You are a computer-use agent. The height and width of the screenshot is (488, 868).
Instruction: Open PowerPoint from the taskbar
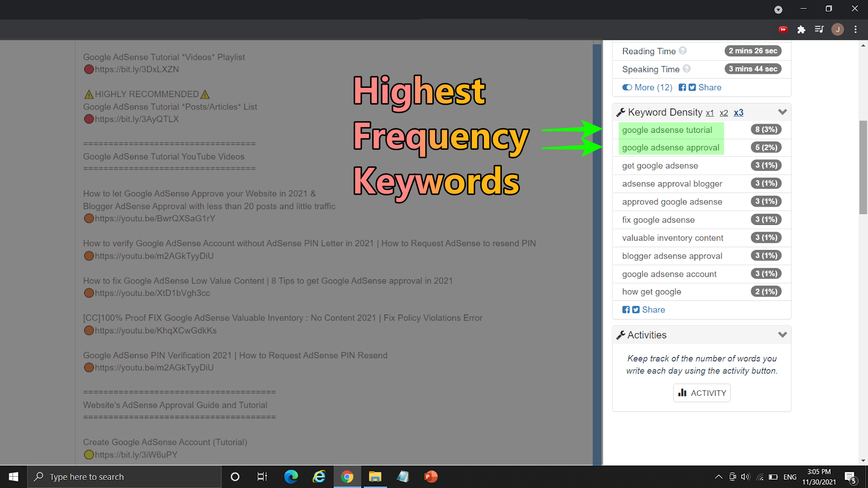[x=431, y=477]
